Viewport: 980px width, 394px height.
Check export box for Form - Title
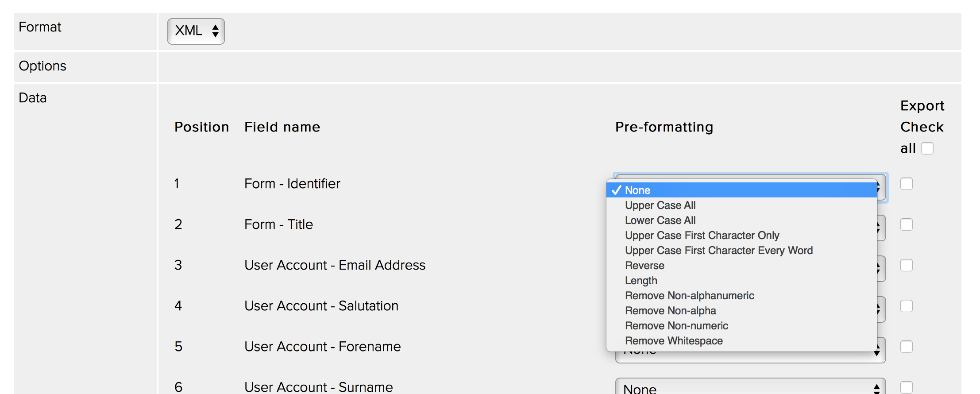click(x=906, y=224)
